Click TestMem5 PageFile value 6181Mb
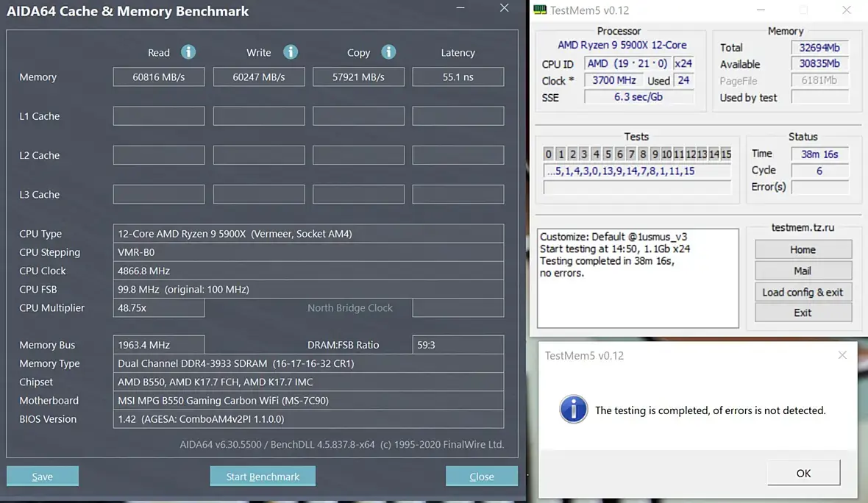The height and width of the screenshot is (503, 868). 820,80
